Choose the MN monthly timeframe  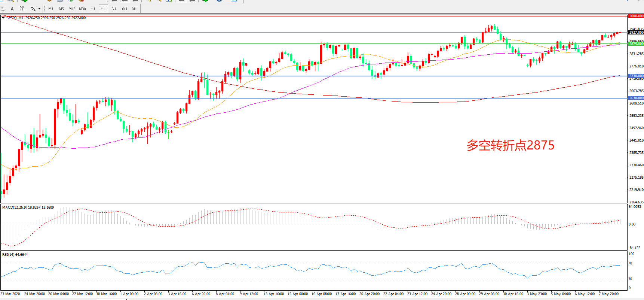[x=135, y=9]
